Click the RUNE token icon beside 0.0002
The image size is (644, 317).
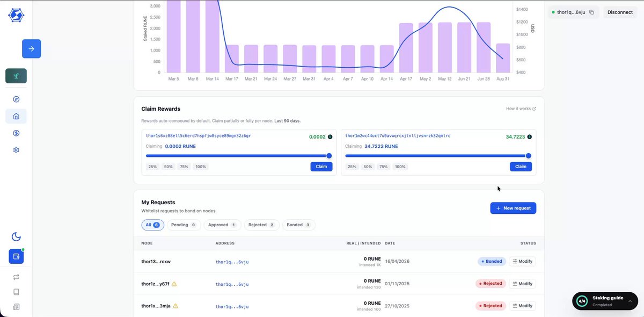pos(330,137)
